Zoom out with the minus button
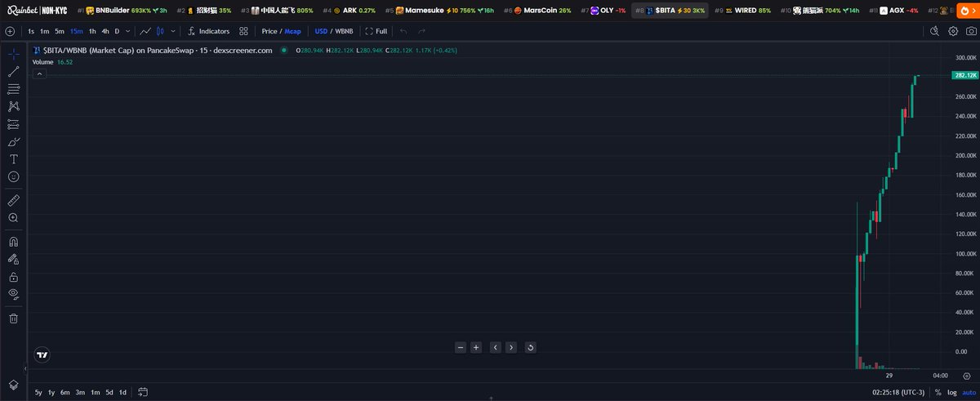Viewport: 980px width, 401px height. (x=461, y=347)
